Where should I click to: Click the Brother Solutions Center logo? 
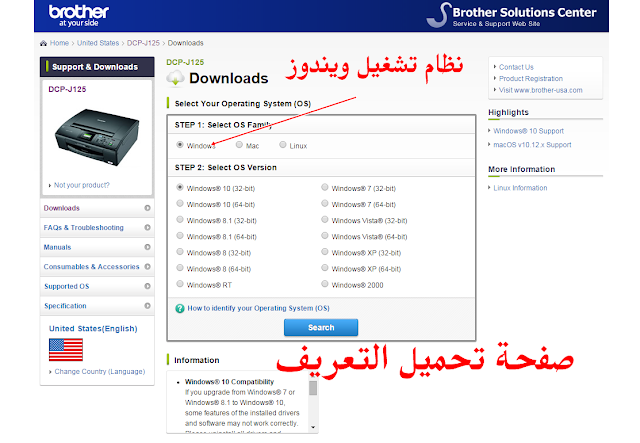pyautogui.click(x=511, y=16)
